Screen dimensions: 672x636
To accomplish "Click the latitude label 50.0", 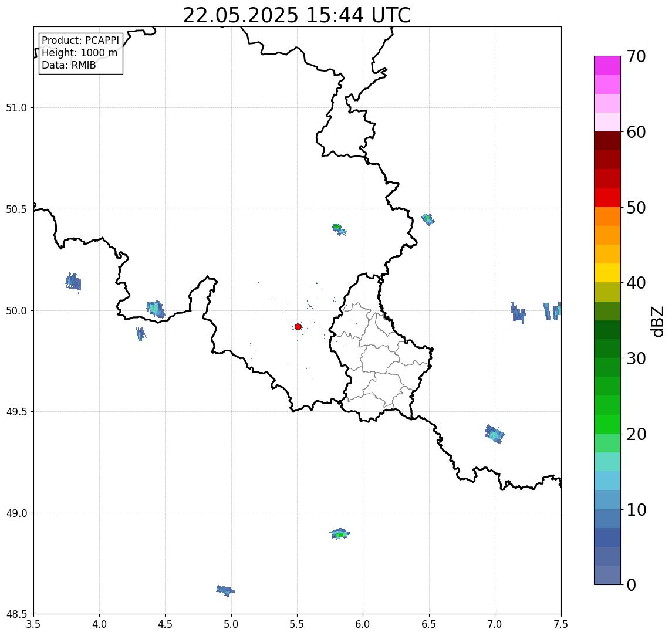I will point(16,311).
